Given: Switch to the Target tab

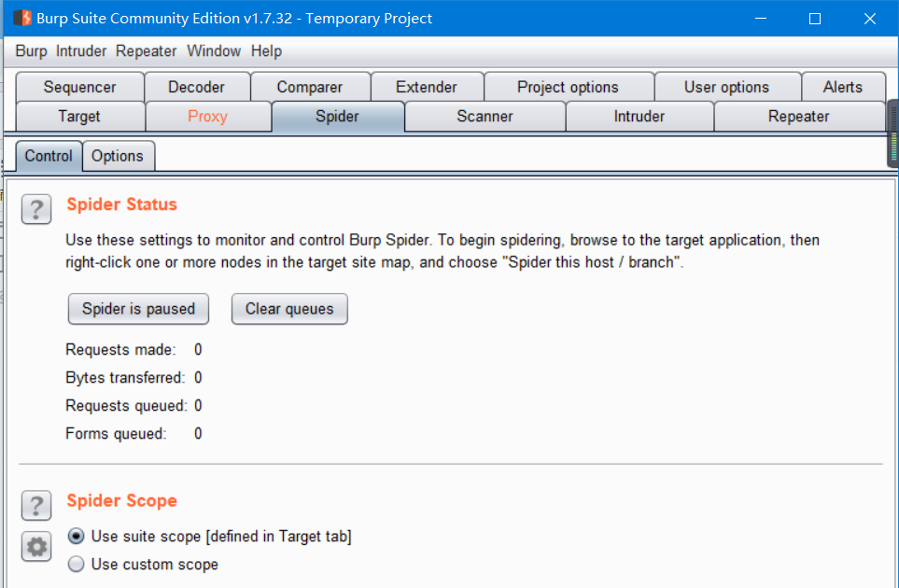Looking at the screenshot, I should [79, 117].
